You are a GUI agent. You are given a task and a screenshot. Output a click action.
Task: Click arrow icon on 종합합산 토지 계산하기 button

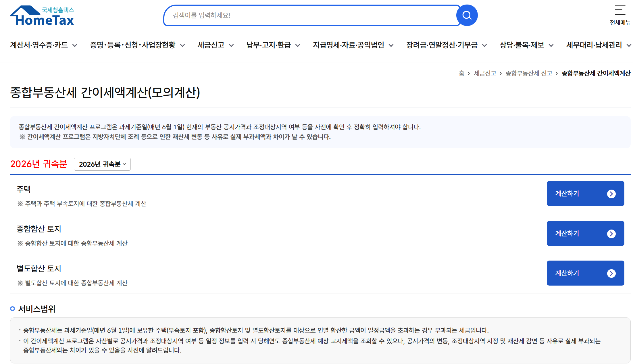tap(611, 234)
